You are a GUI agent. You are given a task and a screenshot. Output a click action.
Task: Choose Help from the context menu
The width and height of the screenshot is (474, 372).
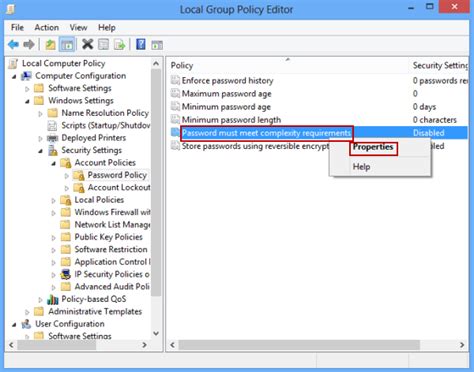(361, 167)
